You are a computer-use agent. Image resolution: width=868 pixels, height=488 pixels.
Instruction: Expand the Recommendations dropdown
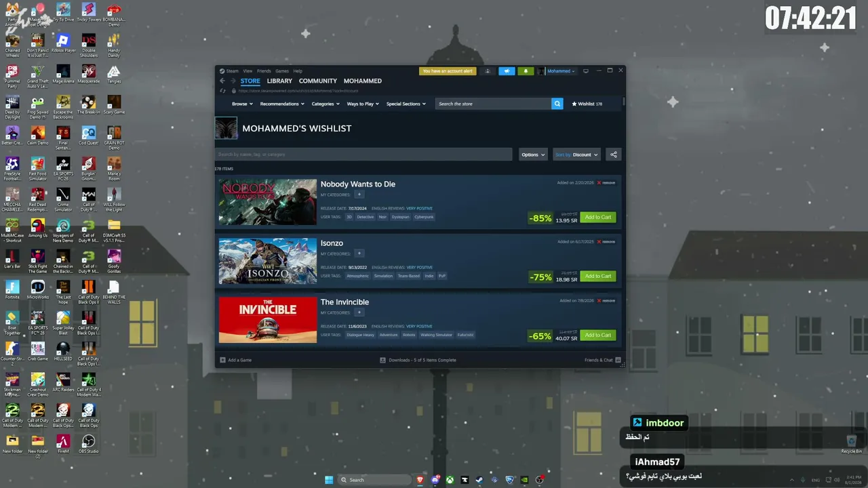tap(281, 104)
